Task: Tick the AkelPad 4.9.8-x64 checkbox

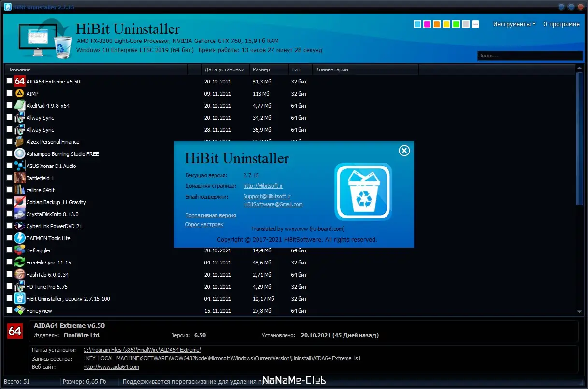Action: (x=10, y=105)
